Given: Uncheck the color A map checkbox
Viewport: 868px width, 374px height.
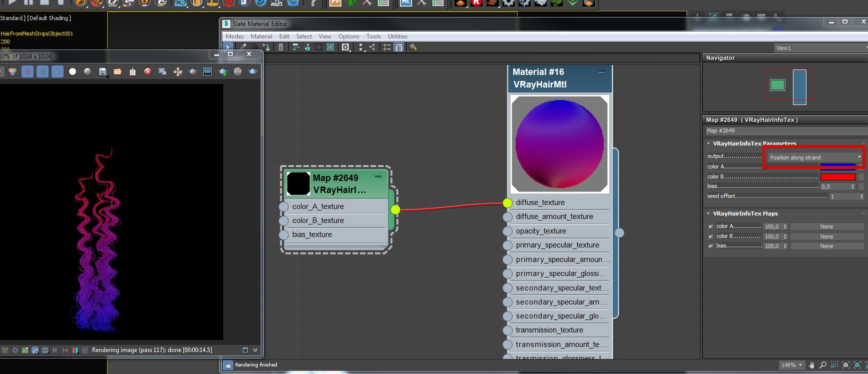Looking at the screenshot, I should pyautogui.click(x=711, y=226).
